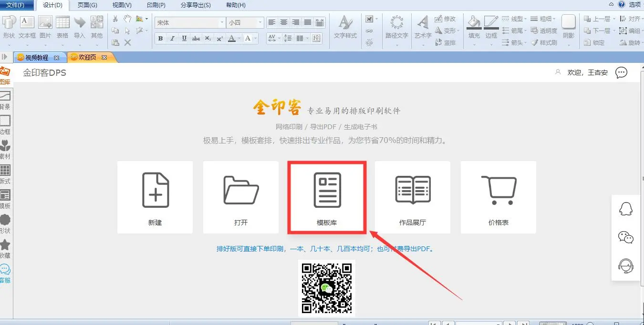Click the 新建 new document card
The image size is (644, 325).
155,197
